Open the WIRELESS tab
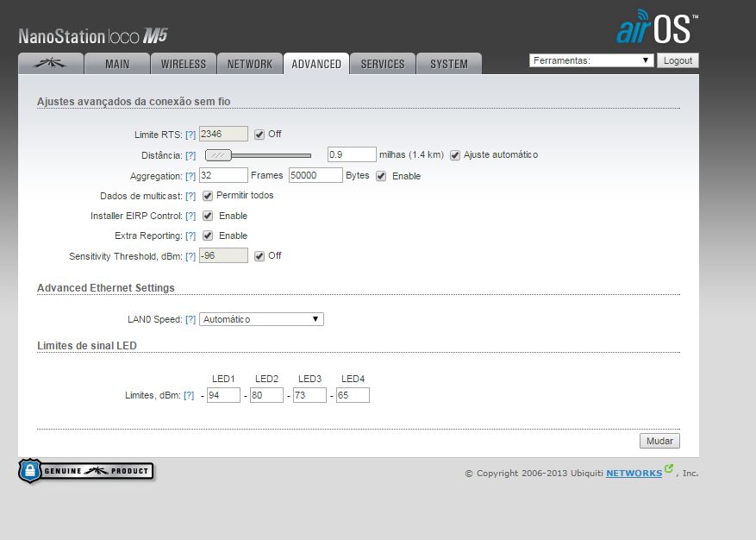 [184, 64]
